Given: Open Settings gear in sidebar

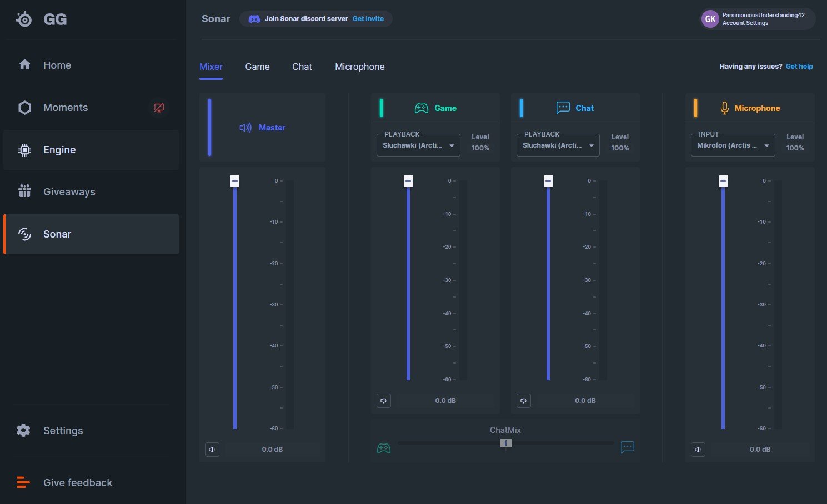Looking at the screenshot, I should (23, 430).
